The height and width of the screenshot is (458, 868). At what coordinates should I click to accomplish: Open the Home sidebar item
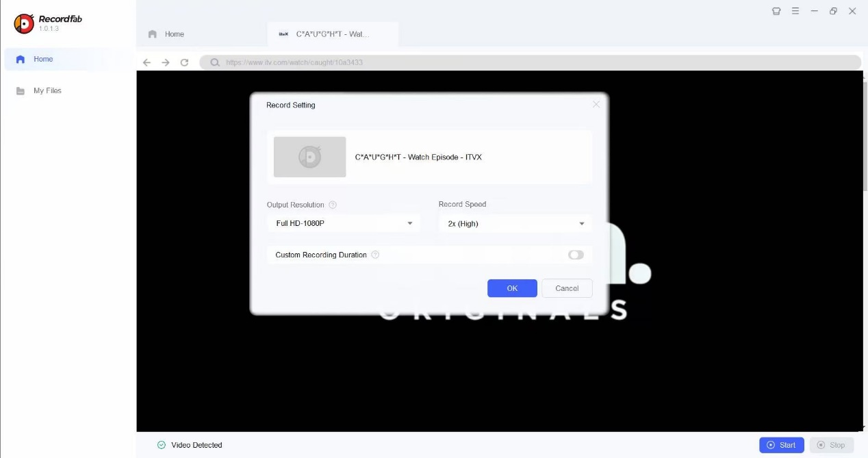(68, 59)
